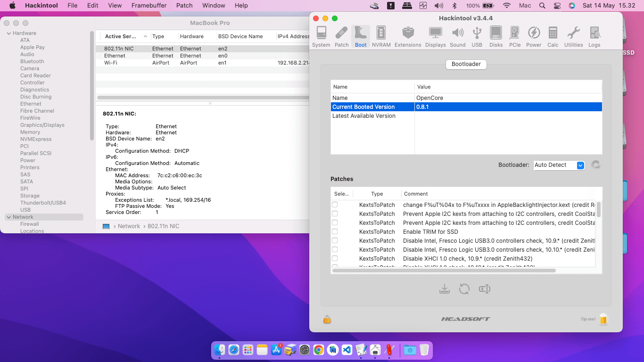This screenshot has height=362, width=644.
Task: Click Network in System Information path bar
Action: click(129, 226)
